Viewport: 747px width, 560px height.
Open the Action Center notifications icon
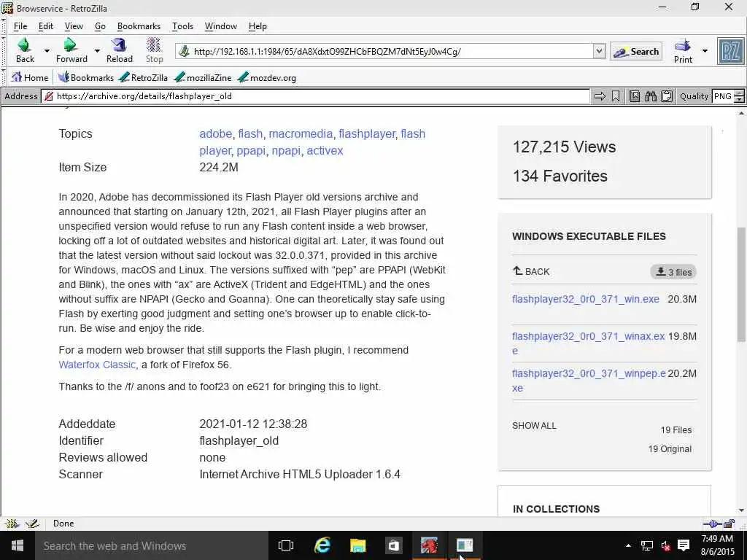684,545
